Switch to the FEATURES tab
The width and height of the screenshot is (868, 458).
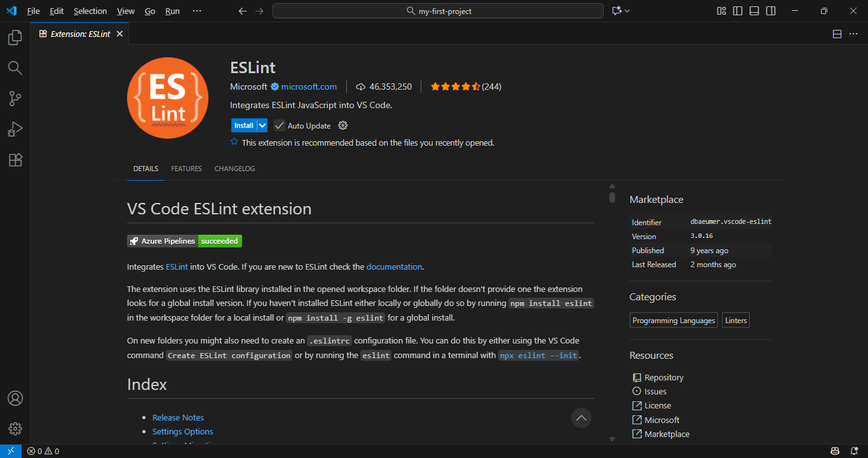[x=186, y=169]
